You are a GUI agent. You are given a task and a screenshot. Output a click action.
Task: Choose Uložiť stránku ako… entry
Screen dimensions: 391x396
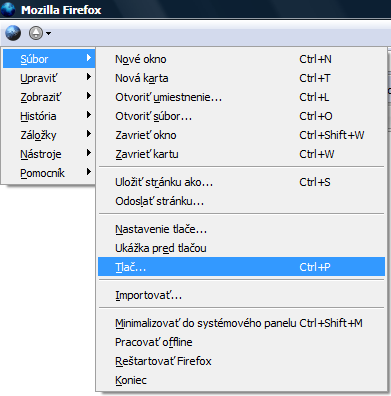241,182
